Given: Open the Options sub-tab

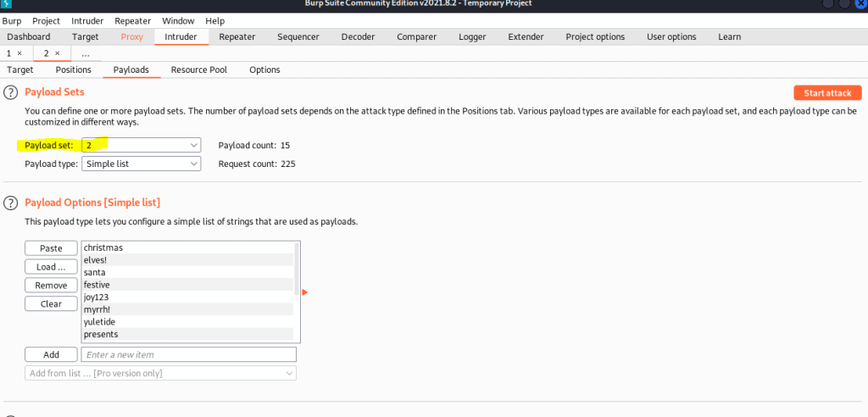Looking at the screenshot, I should click(264, 69).
